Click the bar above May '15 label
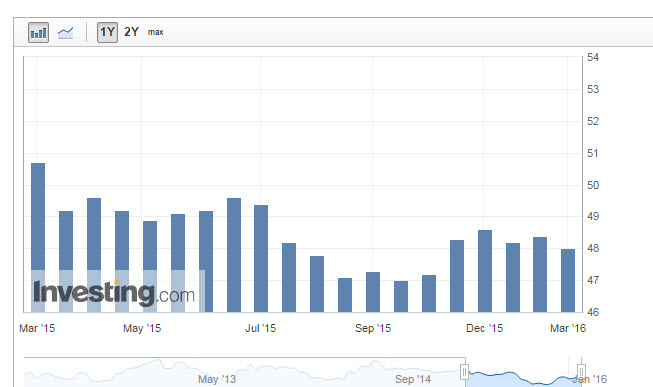 [150, 266]
